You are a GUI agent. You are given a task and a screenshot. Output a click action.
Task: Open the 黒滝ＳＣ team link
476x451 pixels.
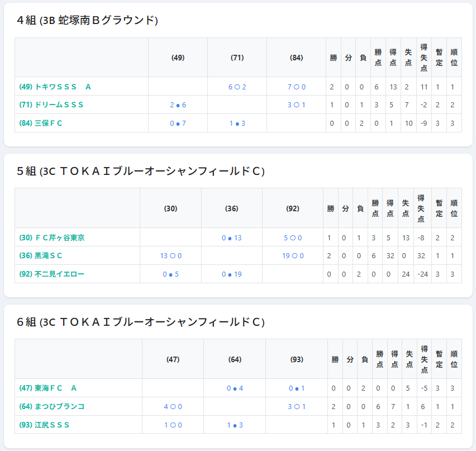[x=41, y=255]
